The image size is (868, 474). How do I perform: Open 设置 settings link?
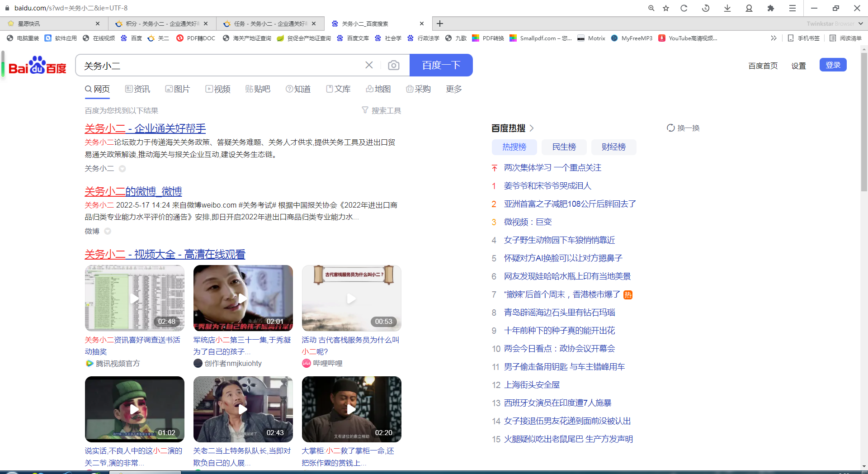tap(799, 66)
